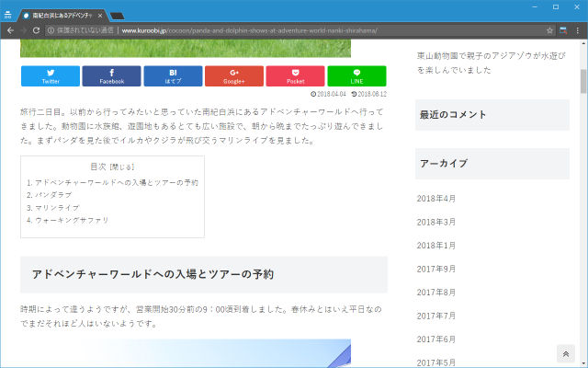This screenshot has width=588, height=368.
Task: Bookmark page with Hatena (はてブ) button
Action: (173, 75)
